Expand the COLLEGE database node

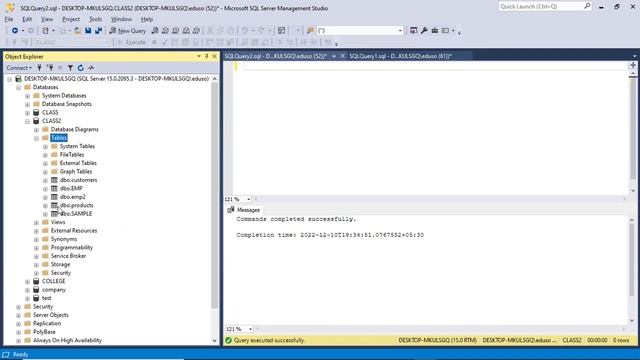pyautogui.click(x=27, y=282)
